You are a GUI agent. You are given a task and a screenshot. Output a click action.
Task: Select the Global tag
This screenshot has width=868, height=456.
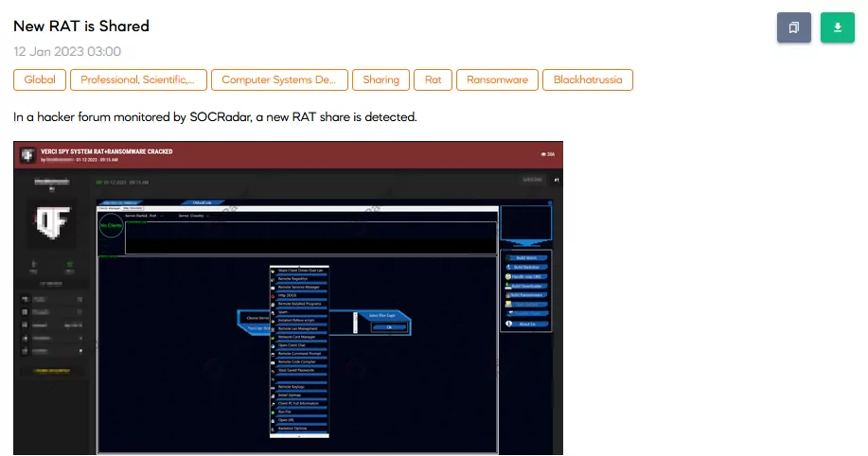(x=40, y=79)
